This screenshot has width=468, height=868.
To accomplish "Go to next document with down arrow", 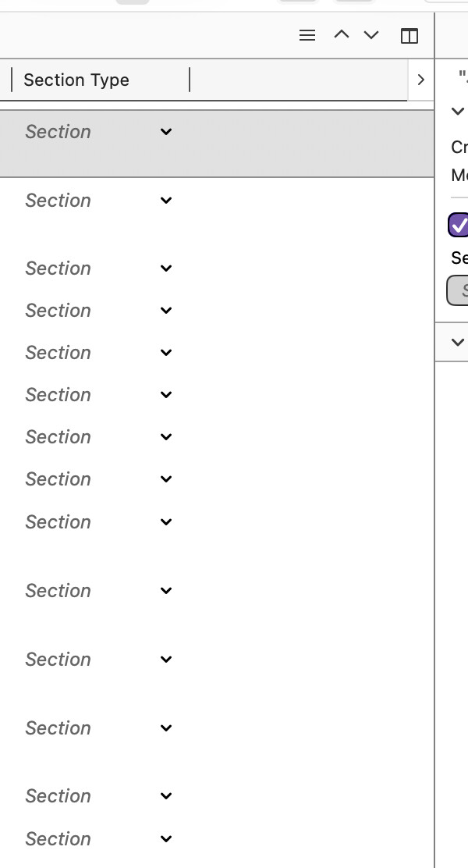I will (x=371, y=34).
